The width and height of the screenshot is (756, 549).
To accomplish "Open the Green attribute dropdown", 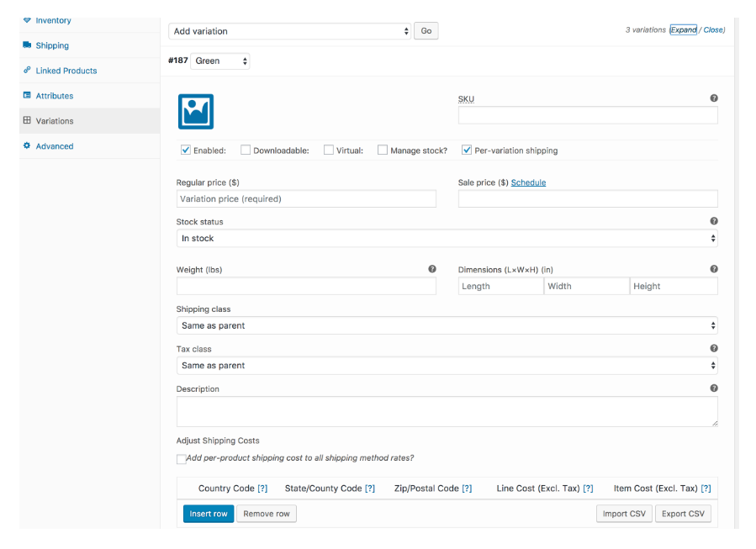I will 220,61.
